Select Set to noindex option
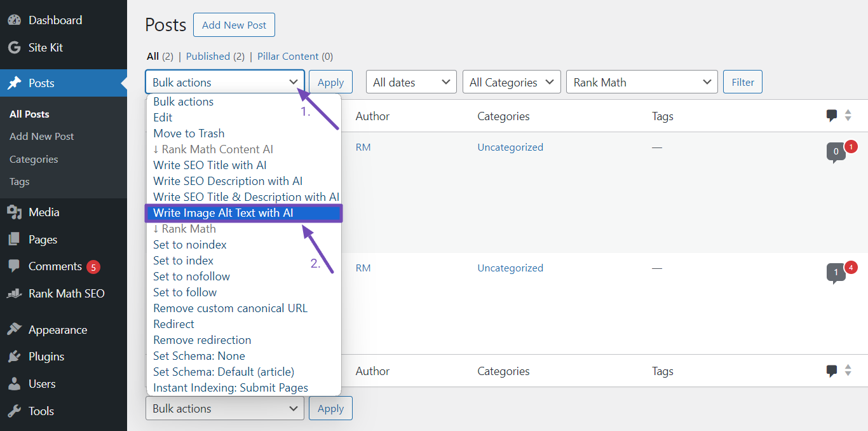This screenshot has height=431, width=868. (243, 245)
